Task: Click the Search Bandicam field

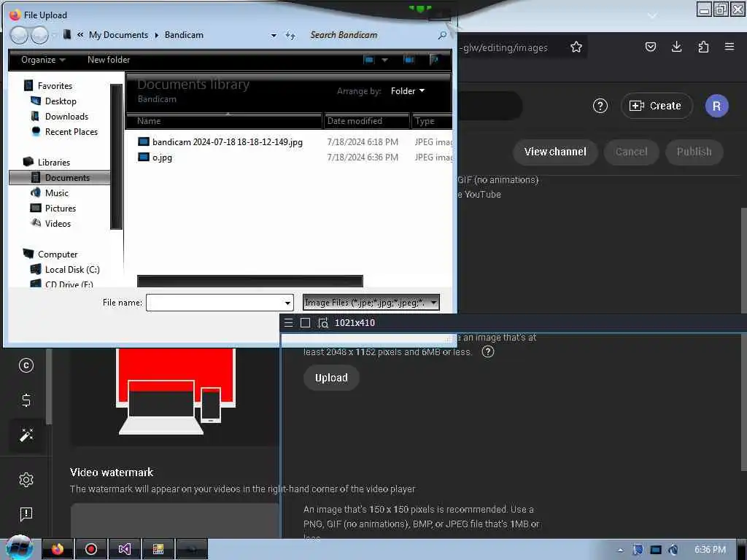Action: [x=371, y=35]
